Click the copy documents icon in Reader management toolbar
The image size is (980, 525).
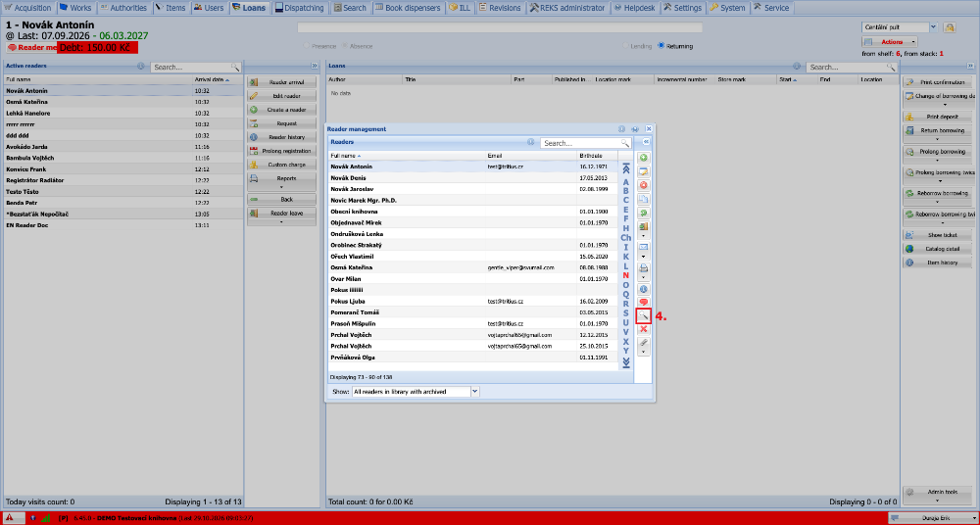coord(643,200)
